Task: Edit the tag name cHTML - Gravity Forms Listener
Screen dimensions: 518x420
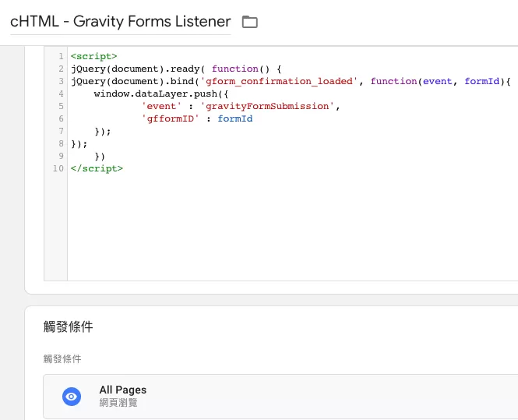Action: click(x=120, y=22)
